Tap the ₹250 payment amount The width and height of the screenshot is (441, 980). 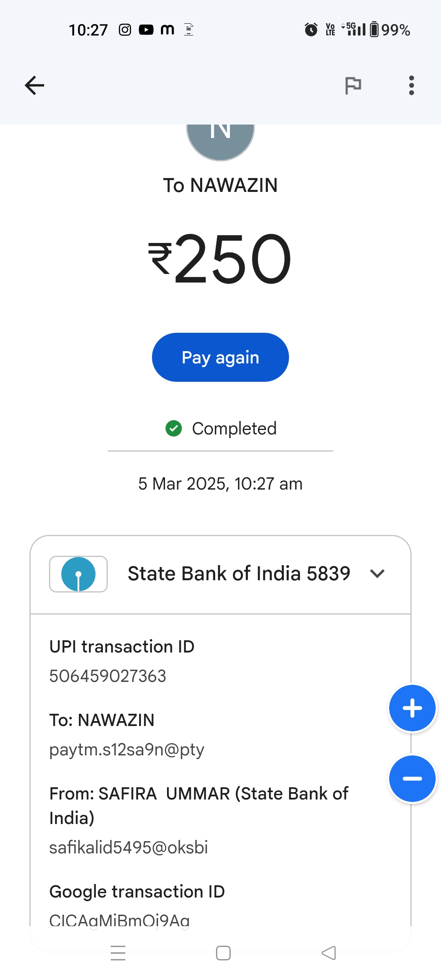pyautogui.click(x=220, y=258)
